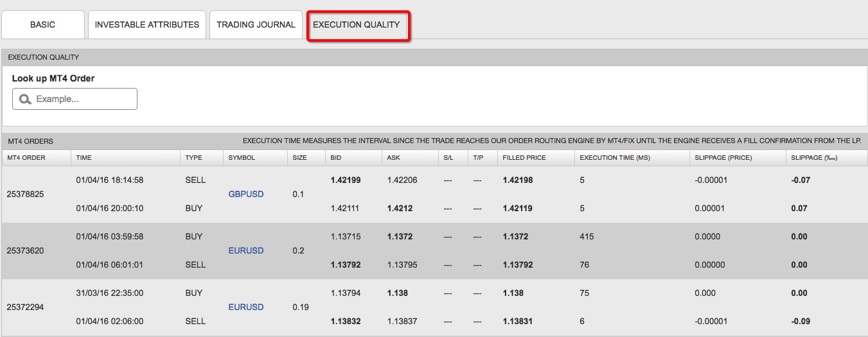Open the EURUSD link for order 25372294

(x=246, y=307)
